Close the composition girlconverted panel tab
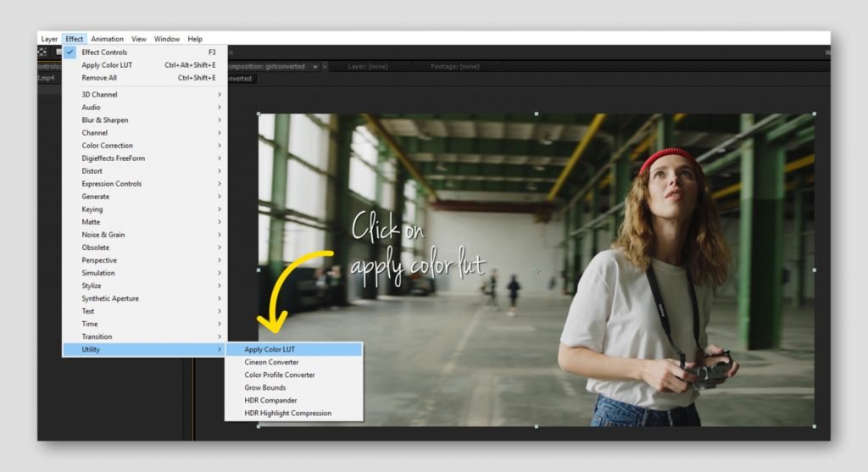The height and width of the screenshot is (472, 868). click(325, 67)
